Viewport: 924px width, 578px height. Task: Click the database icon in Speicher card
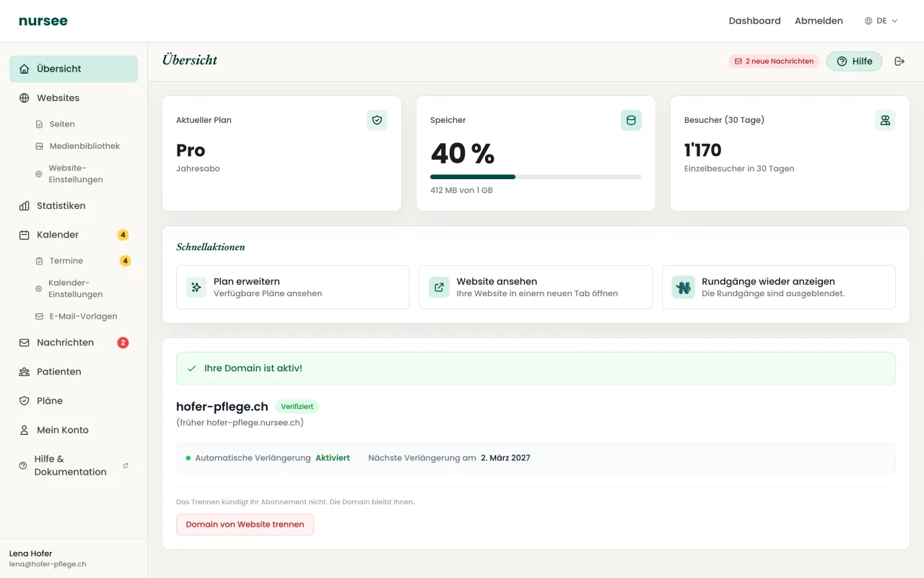(x=631, y=121)
